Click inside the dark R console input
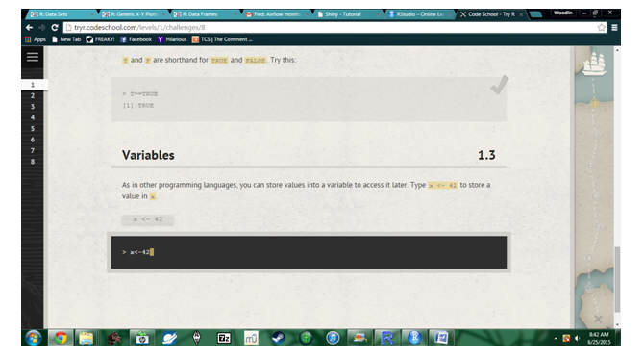This screenshot has width=644, height=359. point(309,252)
